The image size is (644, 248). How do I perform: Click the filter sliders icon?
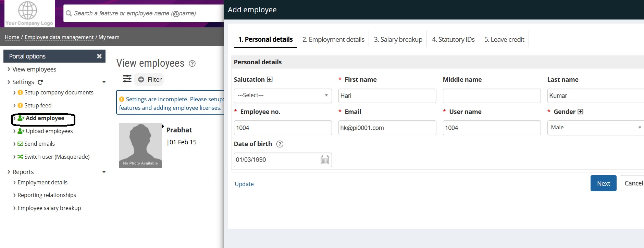(x=127, y=79)
